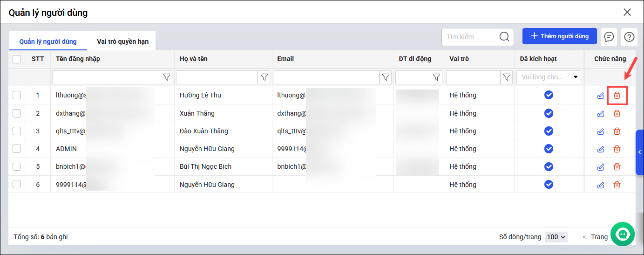Edit user Xuân Thắng with pencil icon

point(601,113)
